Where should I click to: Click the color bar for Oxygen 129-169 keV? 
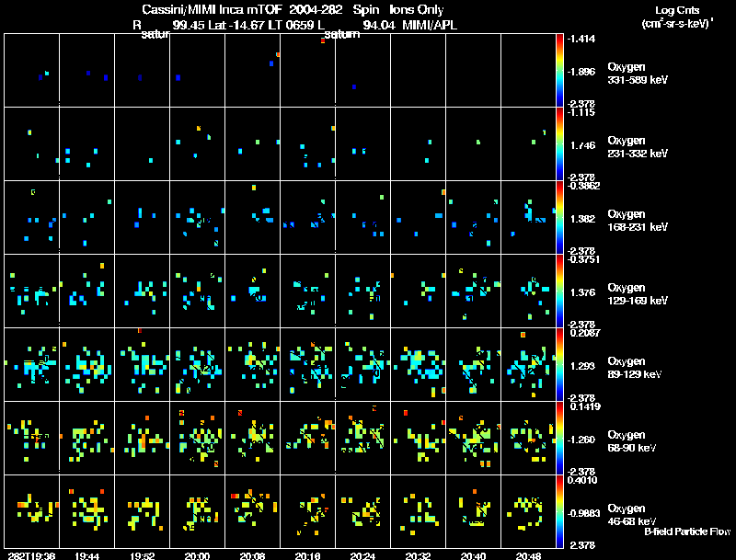pyautogui.click(x=559, y=291)
